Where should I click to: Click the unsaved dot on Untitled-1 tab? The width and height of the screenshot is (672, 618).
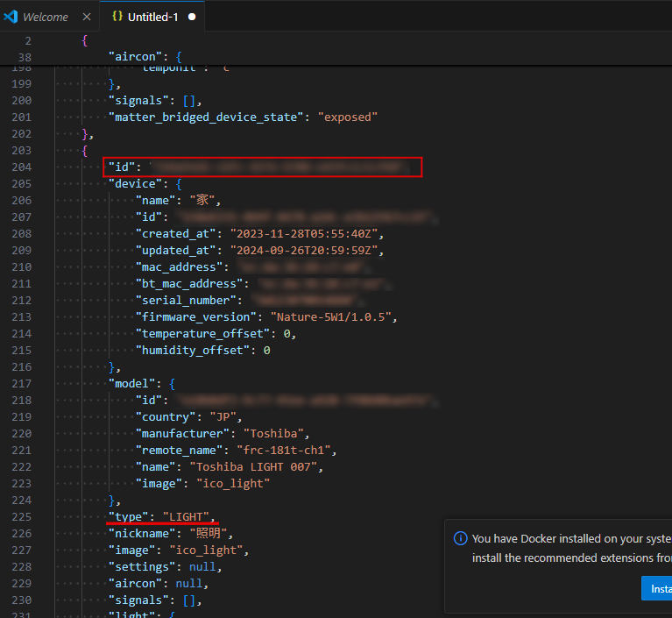pyautogui.click(x=192, y=17)
